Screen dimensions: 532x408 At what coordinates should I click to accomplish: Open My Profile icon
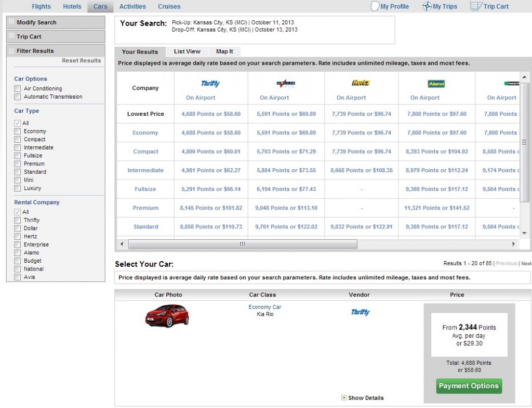point(374,6)
